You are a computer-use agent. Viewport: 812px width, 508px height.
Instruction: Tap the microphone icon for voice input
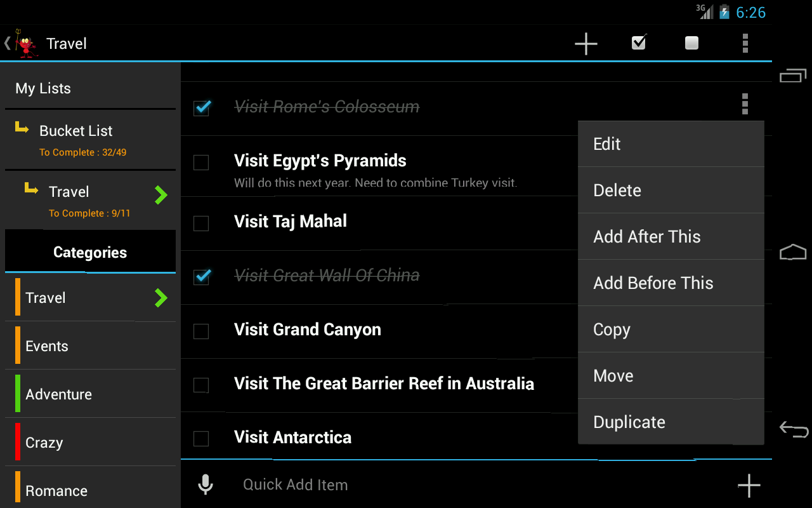205,484
